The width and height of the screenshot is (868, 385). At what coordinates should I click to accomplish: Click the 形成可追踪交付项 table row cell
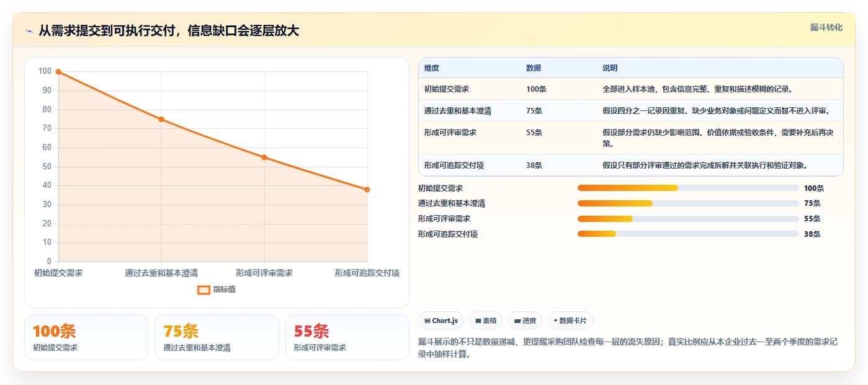[454, 166]
